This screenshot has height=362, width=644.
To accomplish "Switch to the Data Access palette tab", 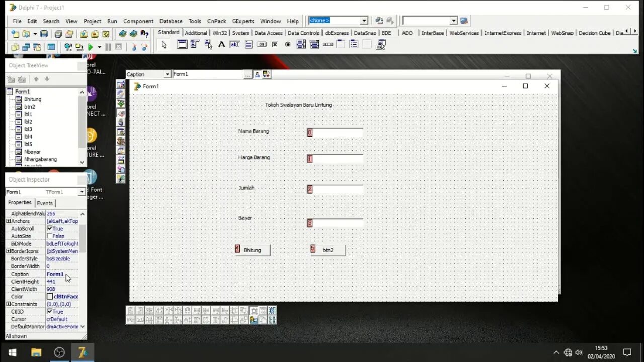I will (x=268, y=33).
